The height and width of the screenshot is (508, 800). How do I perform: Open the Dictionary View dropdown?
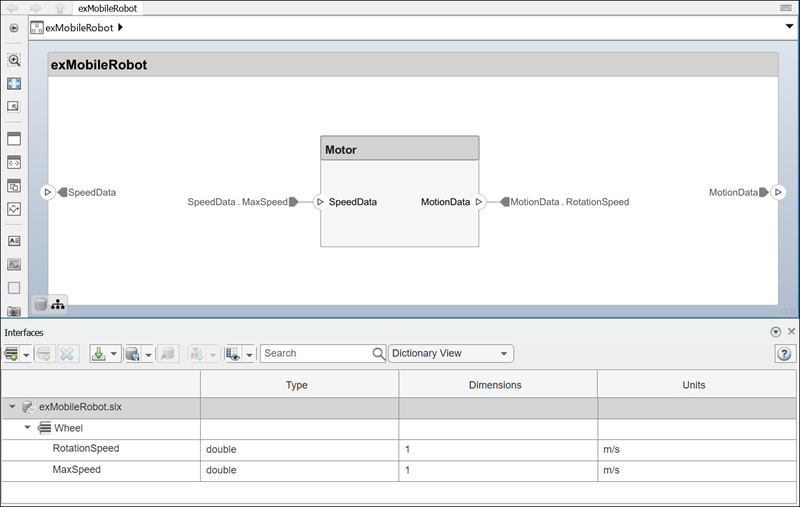click(x=451, y=353)
